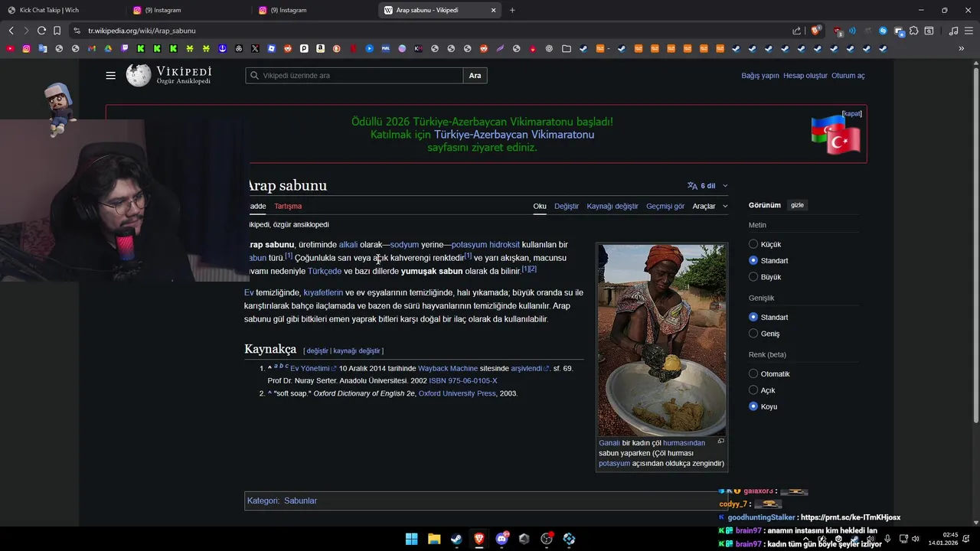Open the Tartışma tab
This screenshot has width=980, height=551.
tap(288, 206)
